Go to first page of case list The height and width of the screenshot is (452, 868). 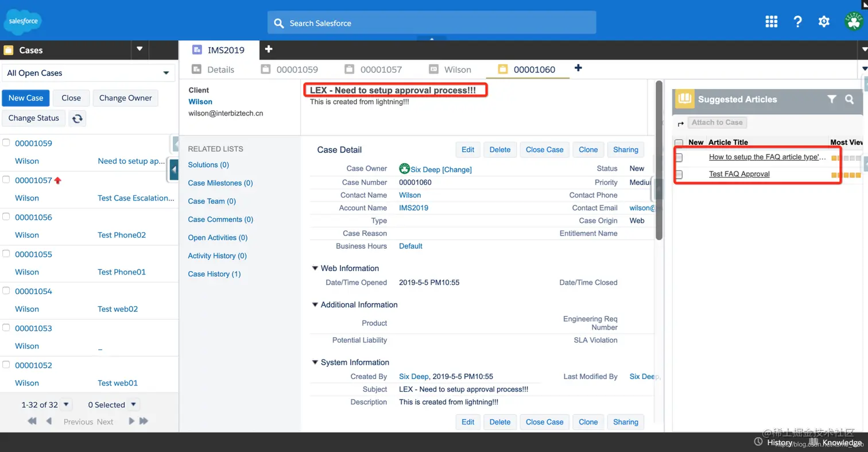(x=32, y=421)
